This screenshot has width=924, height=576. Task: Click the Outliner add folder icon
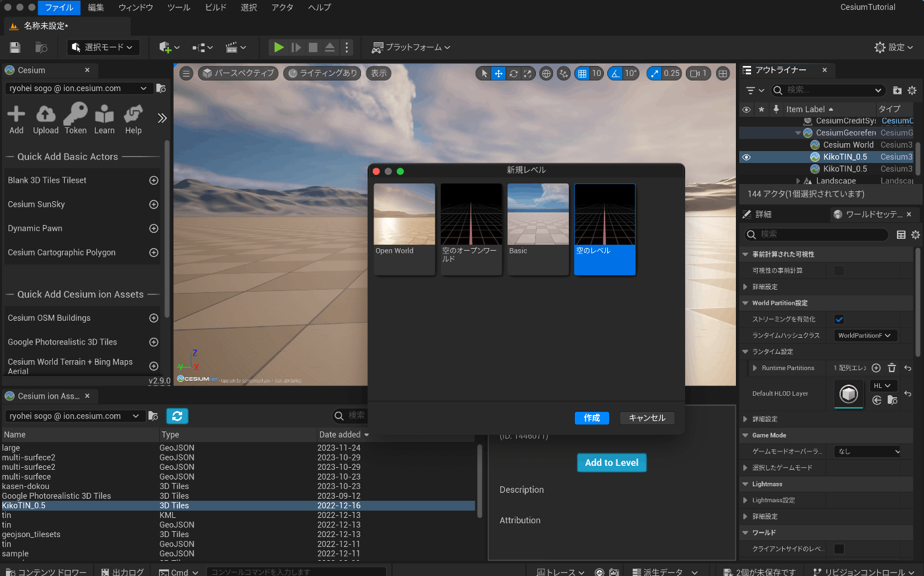coord(897,90)
